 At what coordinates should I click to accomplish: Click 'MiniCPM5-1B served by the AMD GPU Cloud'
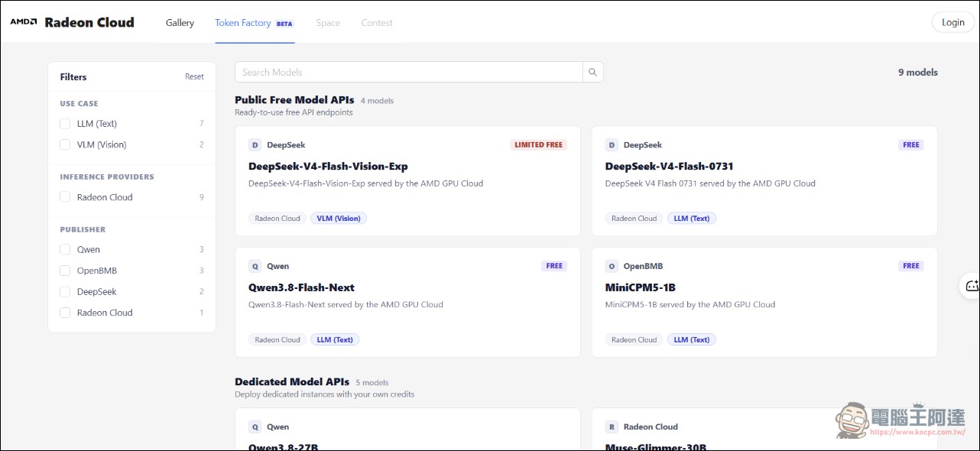(x=690, y=304)
